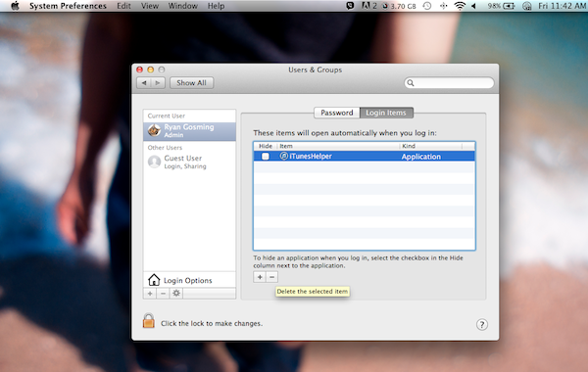Remove user account with minus under list

(163, 294)
